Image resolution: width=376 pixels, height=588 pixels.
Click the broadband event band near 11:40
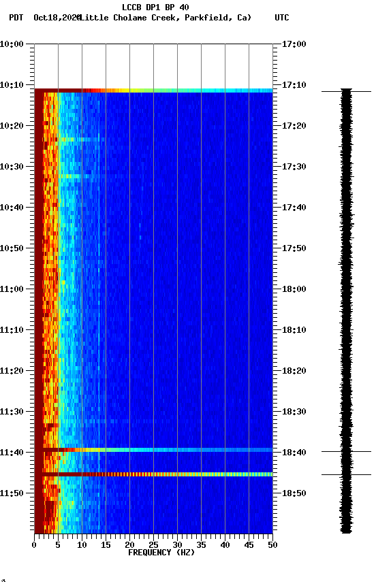(x=153, y=450)
